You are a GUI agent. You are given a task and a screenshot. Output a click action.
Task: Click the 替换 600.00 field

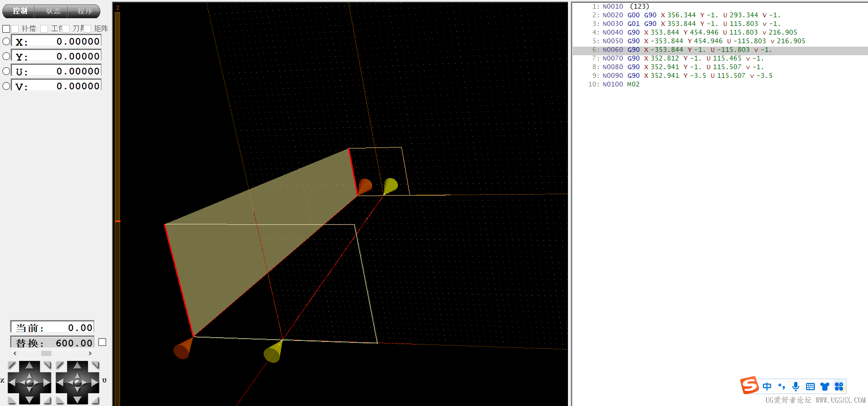tap(52, 343)
